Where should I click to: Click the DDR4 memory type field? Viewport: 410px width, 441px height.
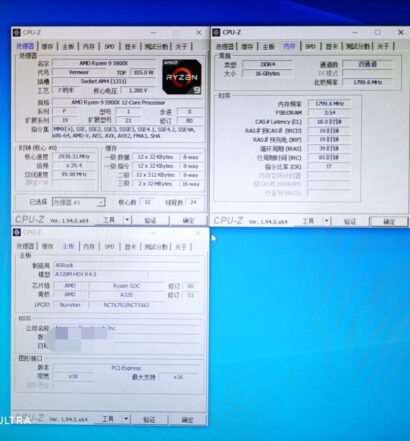(268, 64)
